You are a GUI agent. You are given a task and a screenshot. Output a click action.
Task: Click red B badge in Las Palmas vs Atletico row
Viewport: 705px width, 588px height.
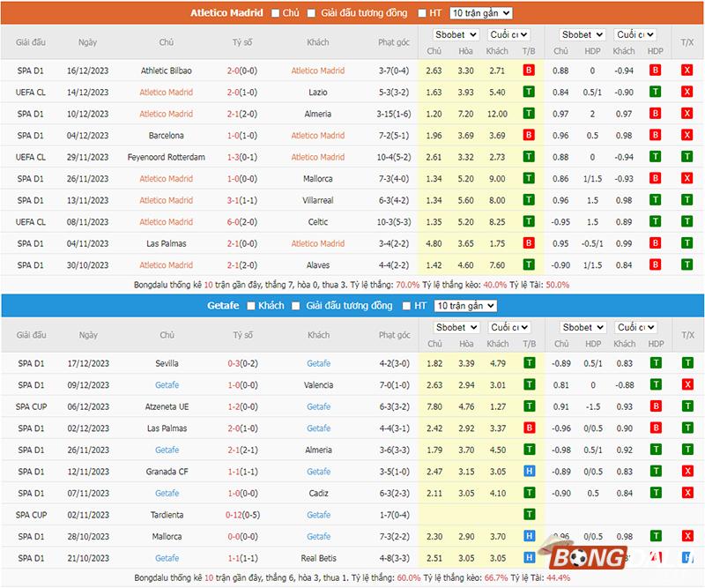pos(529,243)
